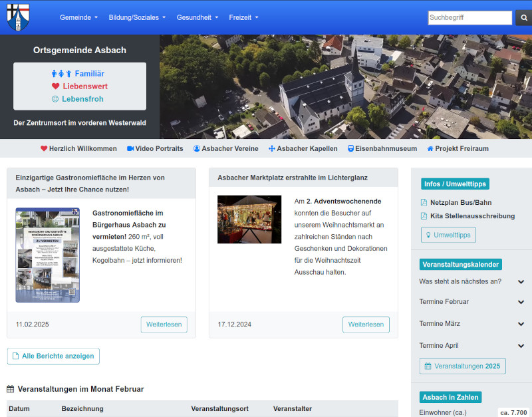Open the Bildung/Soziales menu
Screen dimensions: 532x417
pyautogui.click(x=137, y=17)
